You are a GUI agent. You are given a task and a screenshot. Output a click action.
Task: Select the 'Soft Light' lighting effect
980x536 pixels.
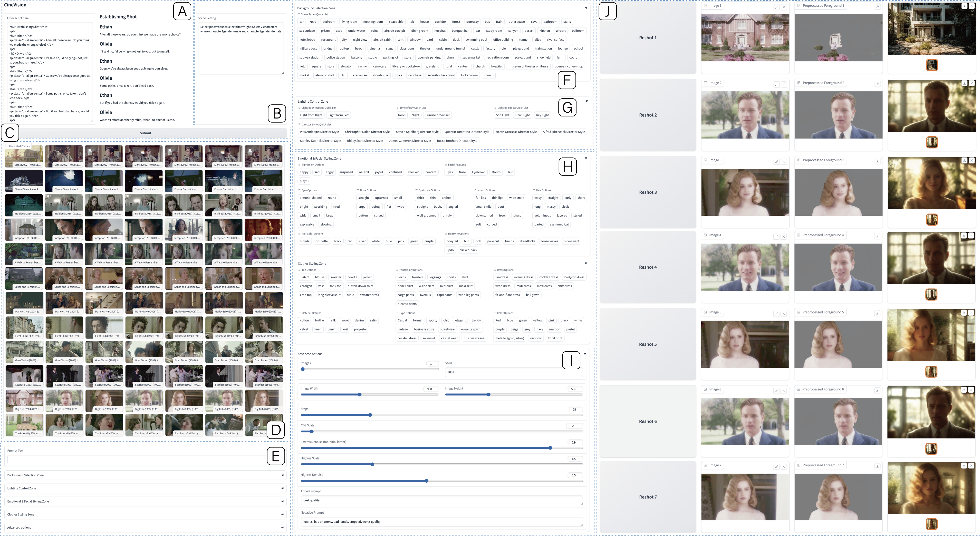502,115
